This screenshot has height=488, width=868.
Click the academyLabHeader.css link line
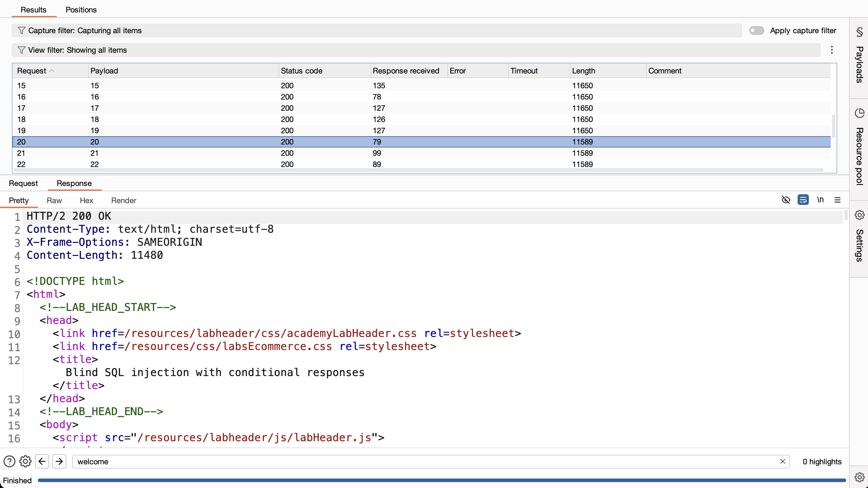click(x=287, y=333)
